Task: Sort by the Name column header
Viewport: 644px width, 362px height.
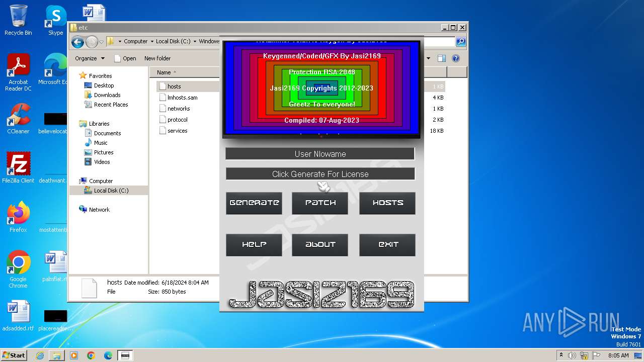Action: point(164,72)
